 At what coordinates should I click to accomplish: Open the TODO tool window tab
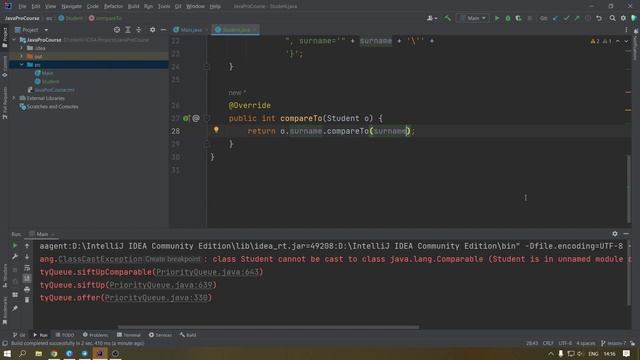click(65, 335)
